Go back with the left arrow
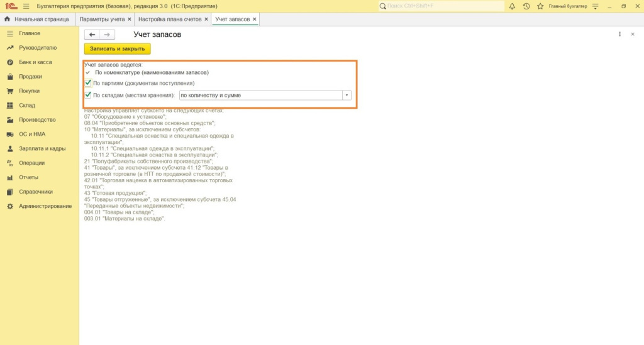 (92, 35)
